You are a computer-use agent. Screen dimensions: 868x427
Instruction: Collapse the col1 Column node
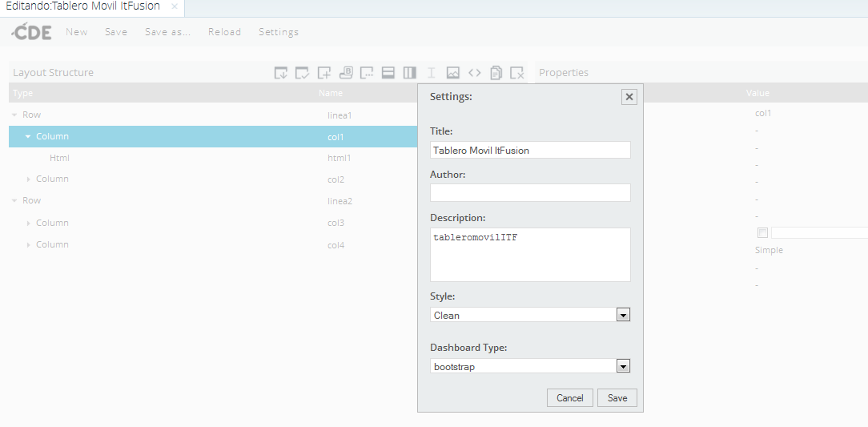pos(28,136)
